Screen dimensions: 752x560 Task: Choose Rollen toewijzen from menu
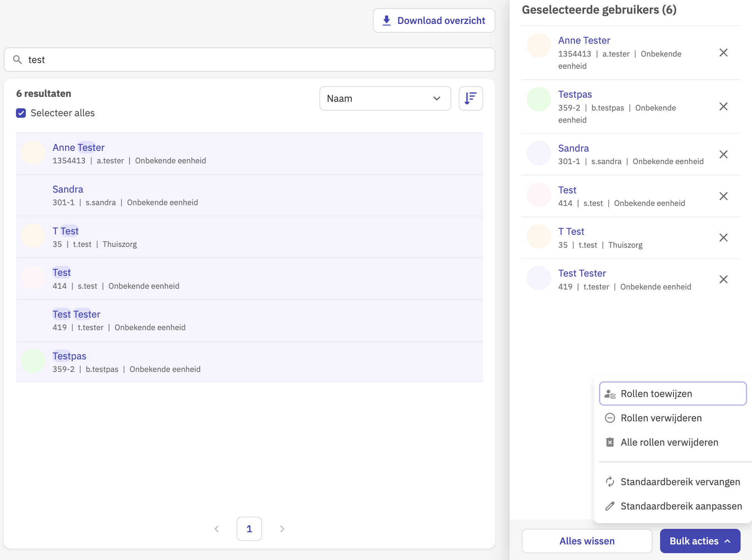[672, 394]
